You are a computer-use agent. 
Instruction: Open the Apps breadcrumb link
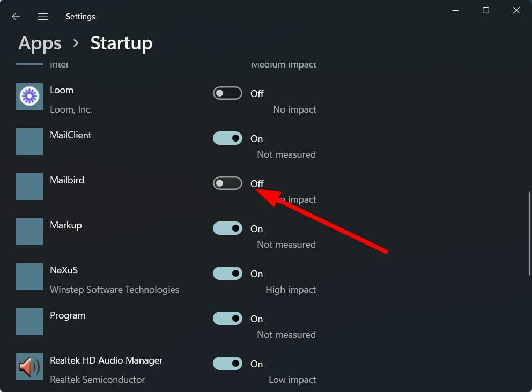pyautogui.click(x=39, y=43)
